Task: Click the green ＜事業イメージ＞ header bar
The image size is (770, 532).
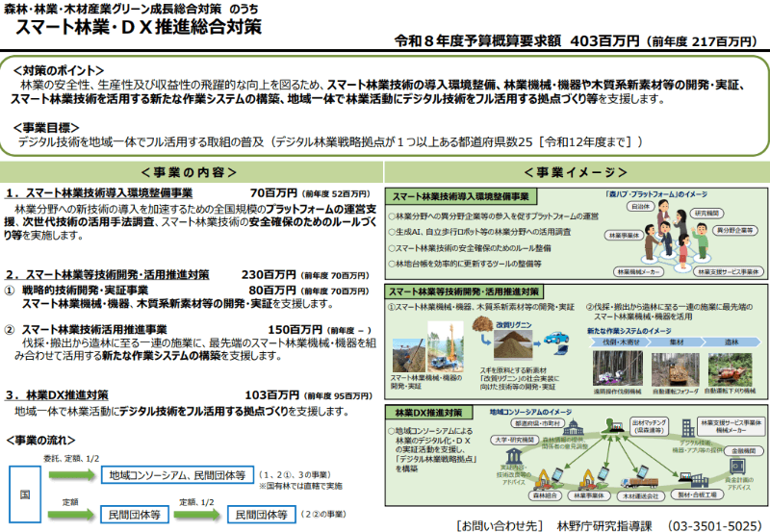Action: (576, 172)
